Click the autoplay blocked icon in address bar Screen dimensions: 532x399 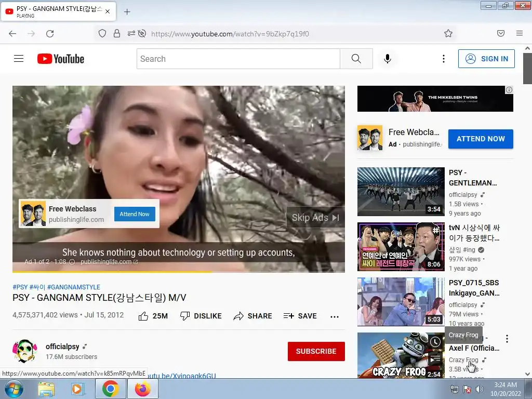[x=142, y=33]
